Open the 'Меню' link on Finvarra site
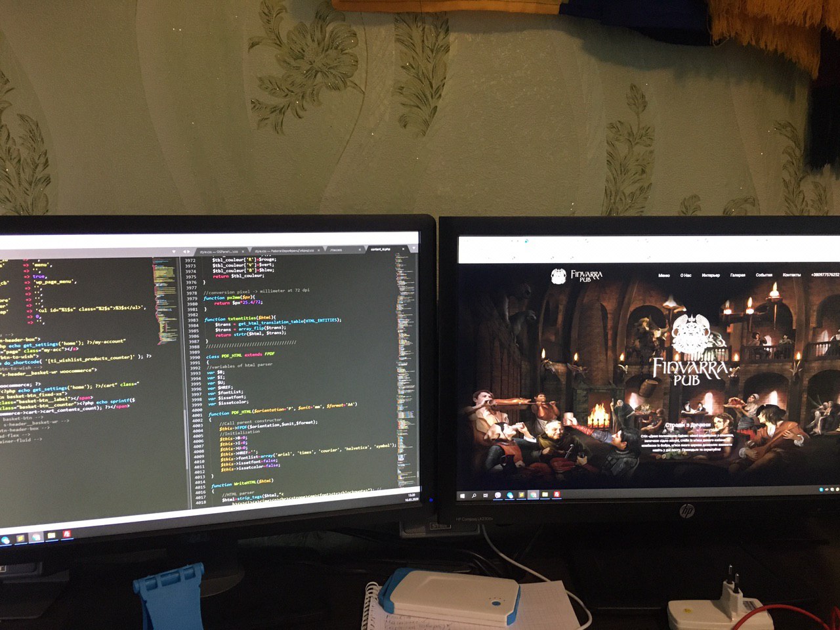This screenshot has width=840, height=630. click(664, 276)
